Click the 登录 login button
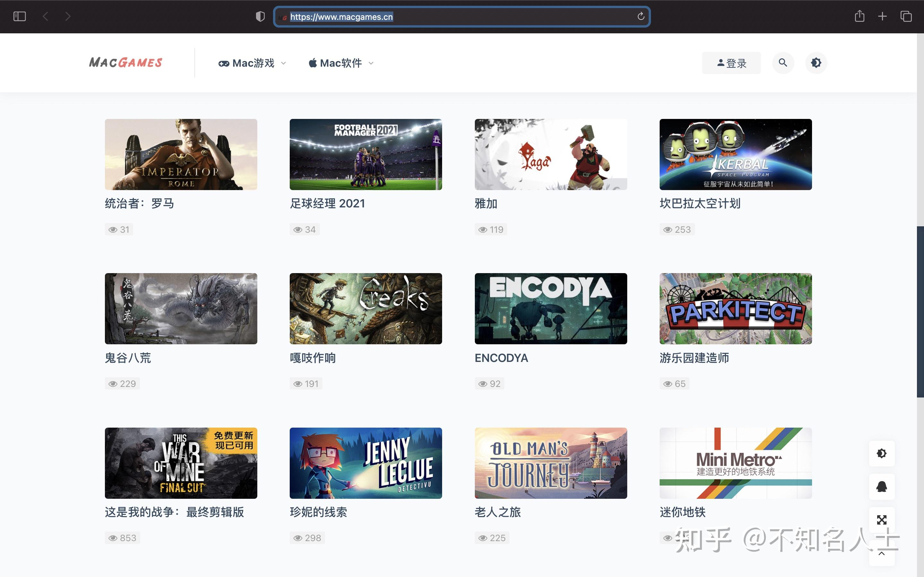 pyautogui.click(x=731, y=63)
